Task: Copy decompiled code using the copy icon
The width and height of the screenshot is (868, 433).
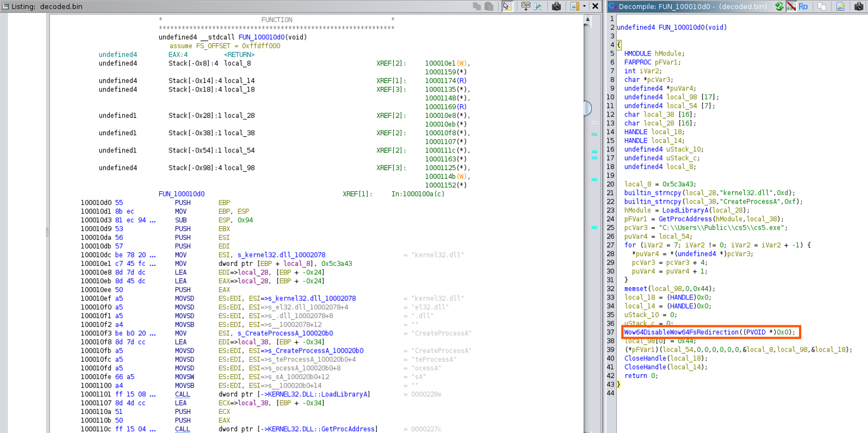Action: coord(821,6)
